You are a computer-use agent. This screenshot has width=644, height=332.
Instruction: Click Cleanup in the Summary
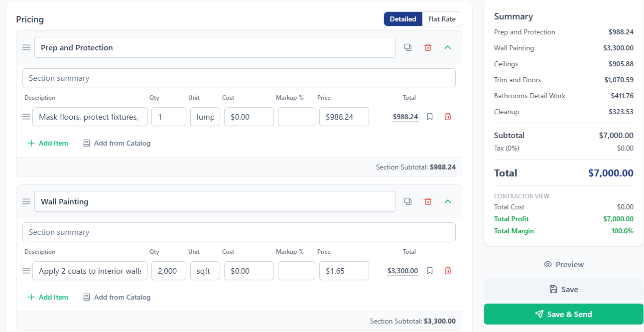pos(507,112)
